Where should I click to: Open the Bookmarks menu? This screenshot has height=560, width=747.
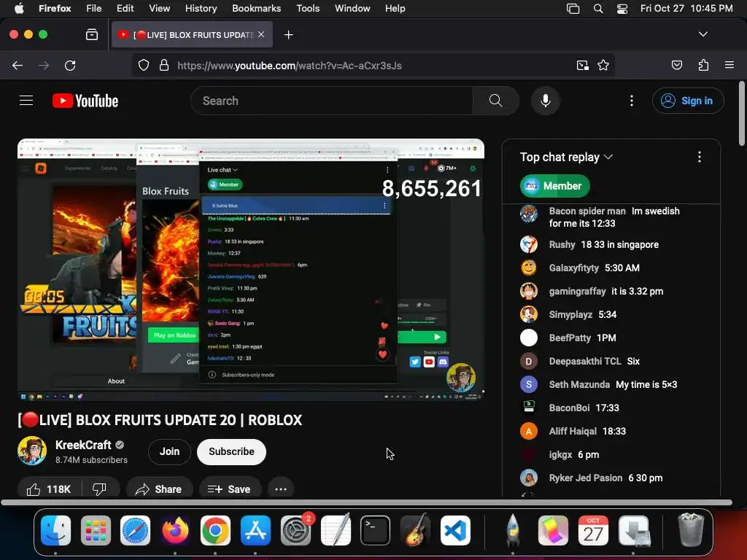point(256,9)
